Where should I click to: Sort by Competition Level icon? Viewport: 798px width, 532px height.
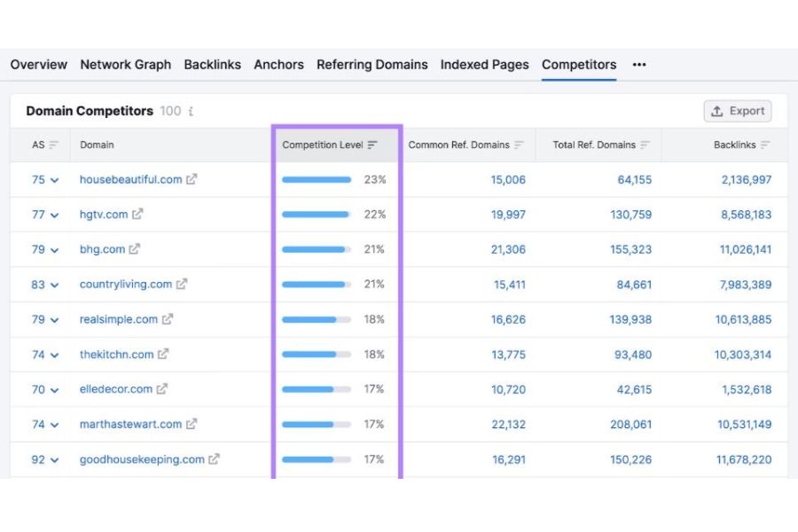[372, 145]
